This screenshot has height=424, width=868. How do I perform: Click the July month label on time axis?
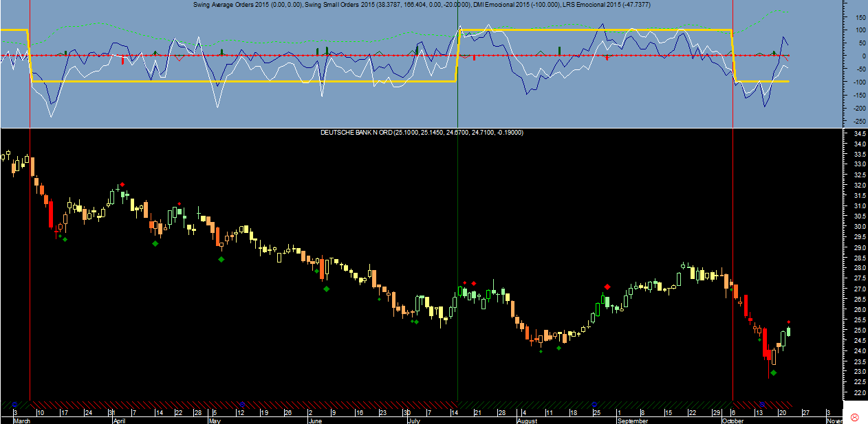point(413,420)
